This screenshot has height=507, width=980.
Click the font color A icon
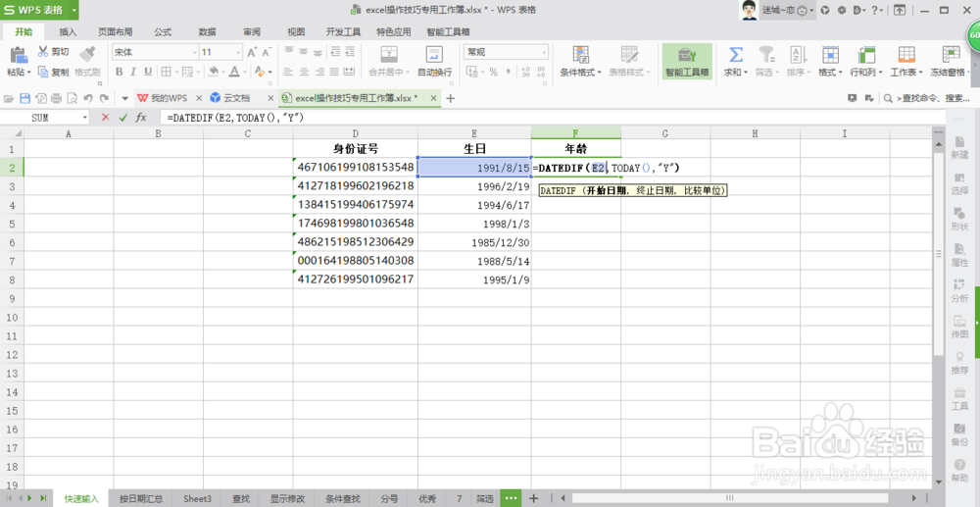pyautogui.click(x=235, y=72)
